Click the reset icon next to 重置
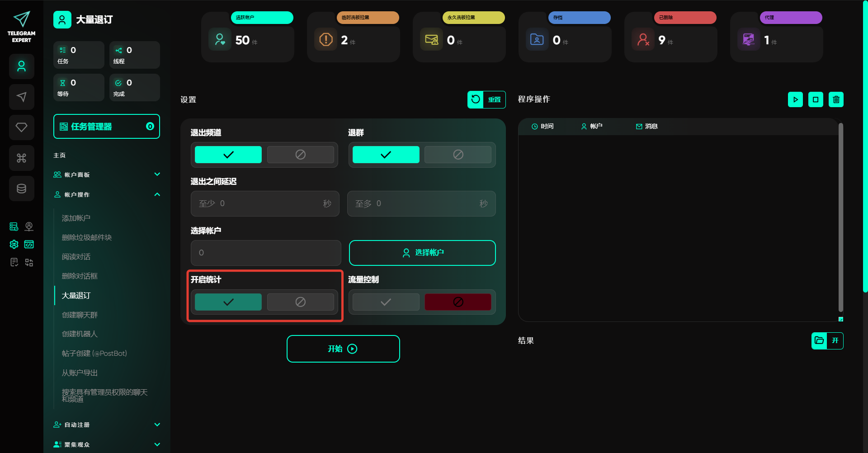 click(x=476, y=99)
